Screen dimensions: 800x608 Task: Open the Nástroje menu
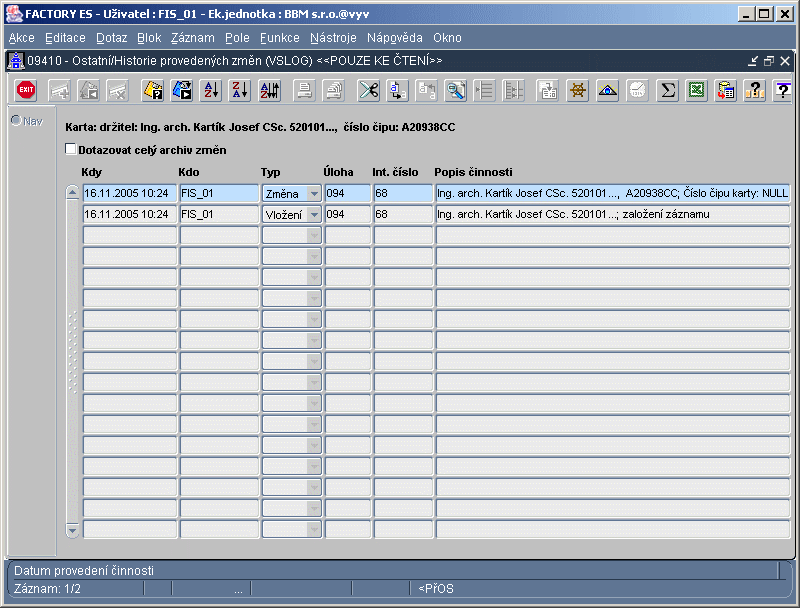(x=333, y=38)
